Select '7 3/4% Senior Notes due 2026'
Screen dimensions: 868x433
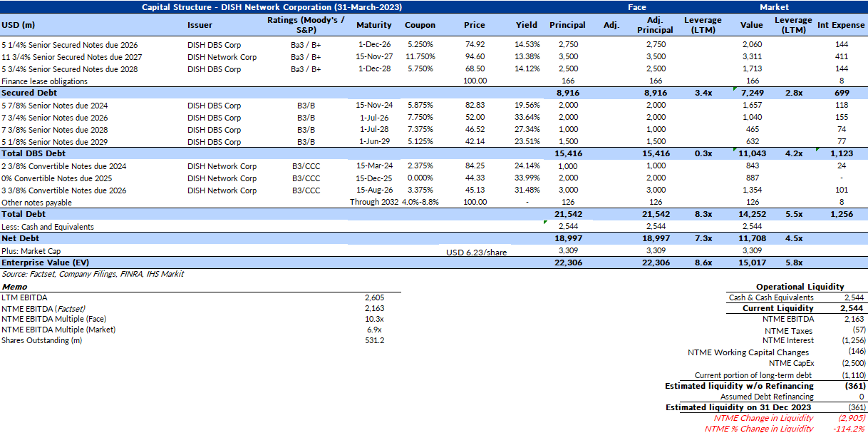[55, 118]
